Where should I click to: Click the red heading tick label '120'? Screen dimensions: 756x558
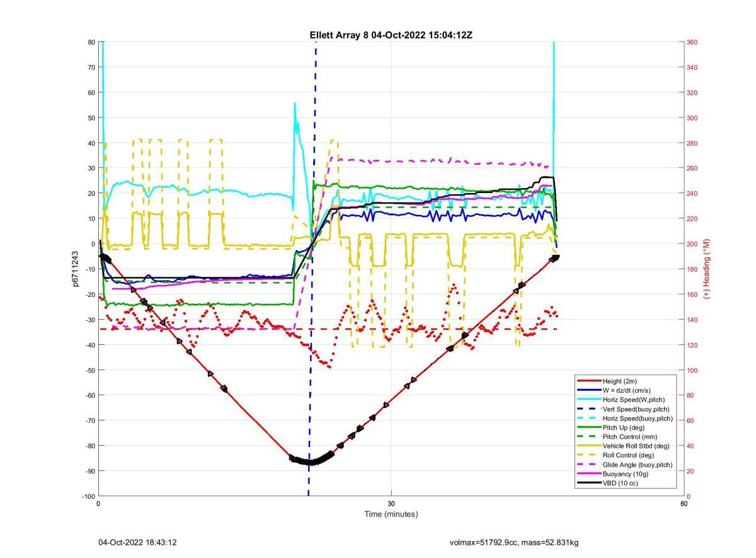(x=692, y=345)
